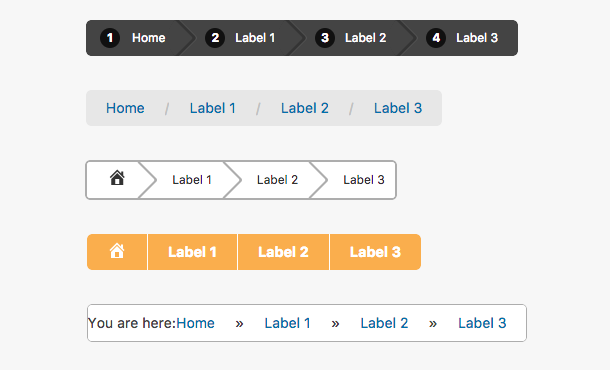Open Label 3 in the 'You are here' trail
610x370 pixels.
[482, 323]
